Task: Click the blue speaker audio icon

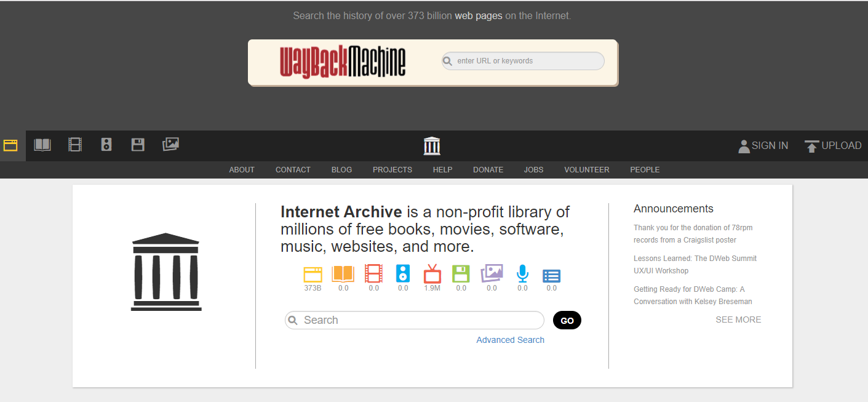Action: [403, 273]
